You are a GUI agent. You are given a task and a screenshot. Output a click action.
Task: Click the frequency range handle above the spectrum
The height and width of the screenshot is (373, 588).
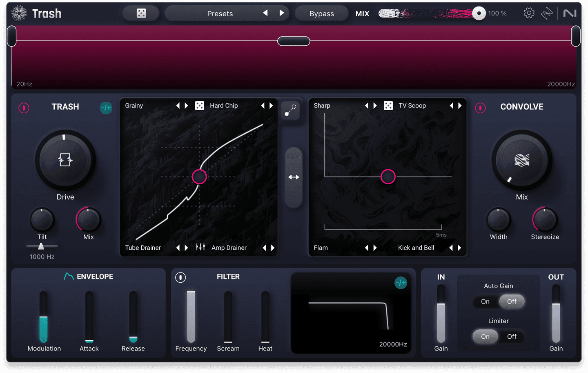point(294,41)
